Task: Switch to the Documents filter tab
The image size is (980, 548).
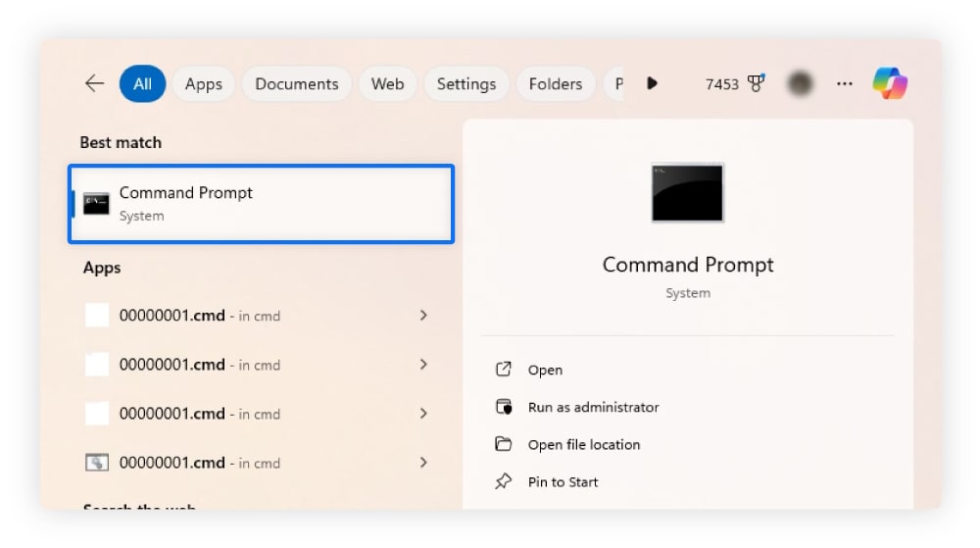Action: [297, 83]
